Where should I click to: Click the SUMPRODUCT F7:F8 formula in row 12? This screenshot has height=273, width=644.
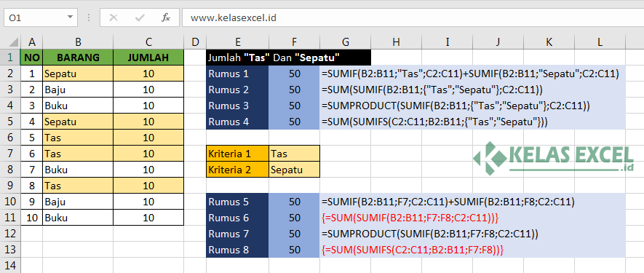click(x=430, y=234)
